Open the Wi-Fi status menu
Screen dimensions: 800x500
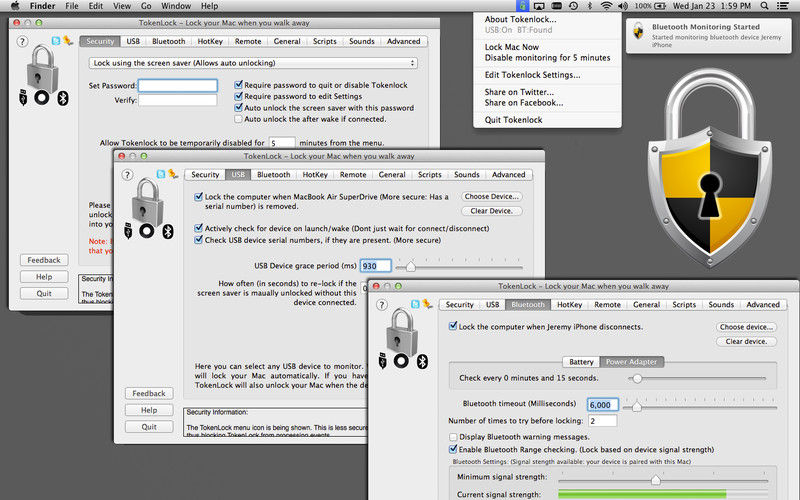click(x=606, y=6)
